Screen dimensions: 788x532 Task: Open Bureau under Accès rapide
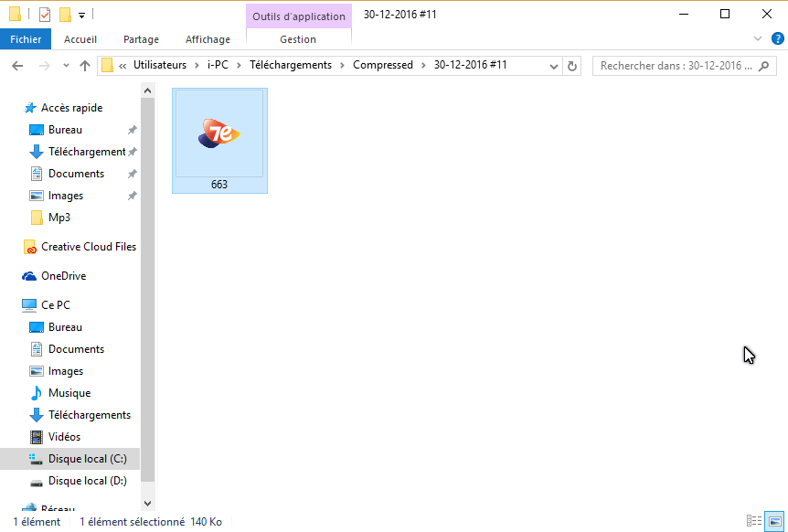pyautogui.click(x=65, y=130)
